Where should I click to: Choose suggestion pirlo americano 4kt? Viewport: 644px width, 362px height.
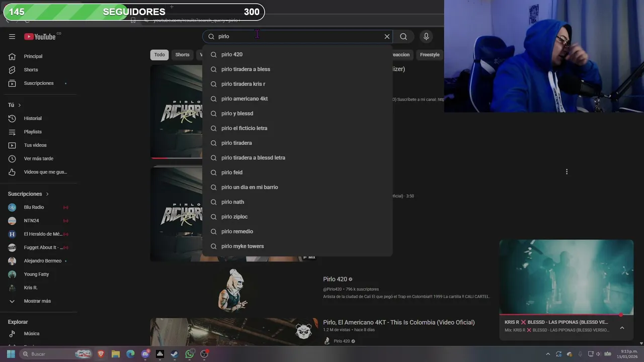pyautogui.click(x=297, y=99)
